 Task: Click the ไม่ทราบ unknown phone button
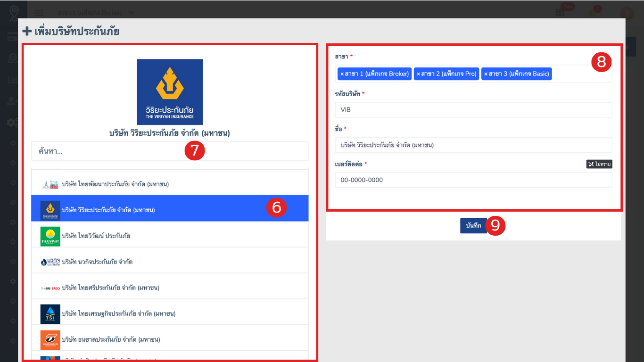pyautogui.click(x=599, y=164)
